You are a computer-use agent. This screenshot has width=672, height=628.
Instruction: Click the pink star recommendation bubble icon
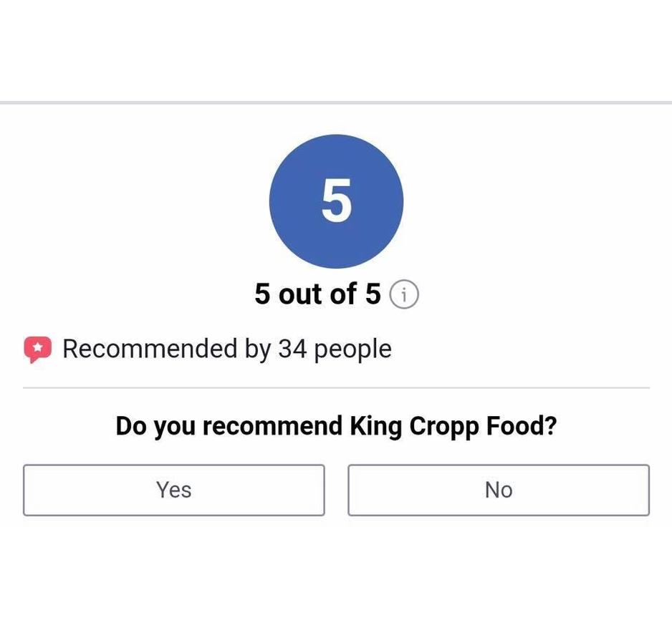point(38,349)
